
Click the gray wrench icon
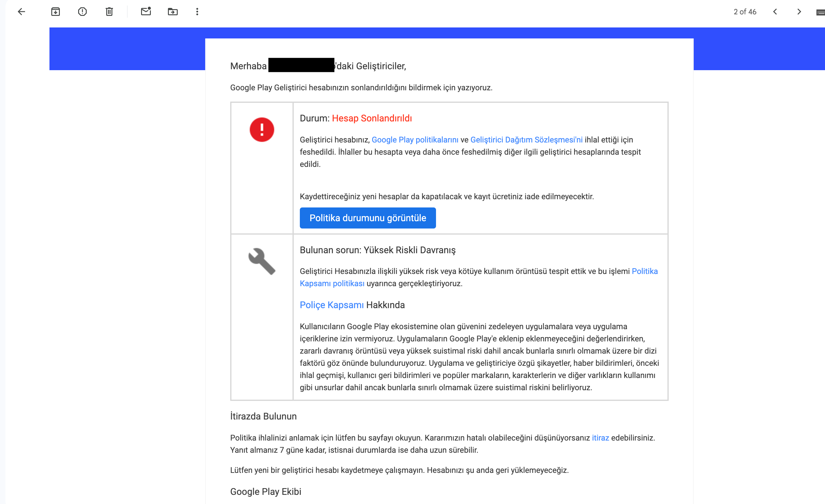pos(262,261)
